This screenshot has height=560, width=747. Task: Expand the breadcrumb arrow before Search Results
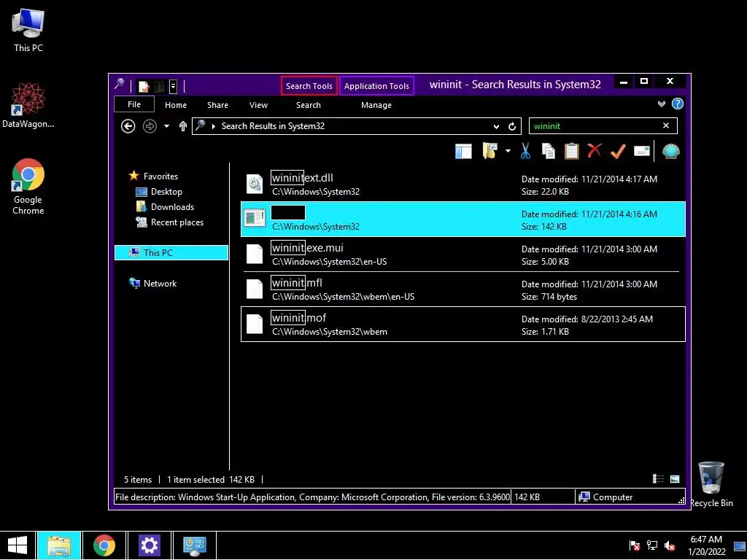pos(214,126)
